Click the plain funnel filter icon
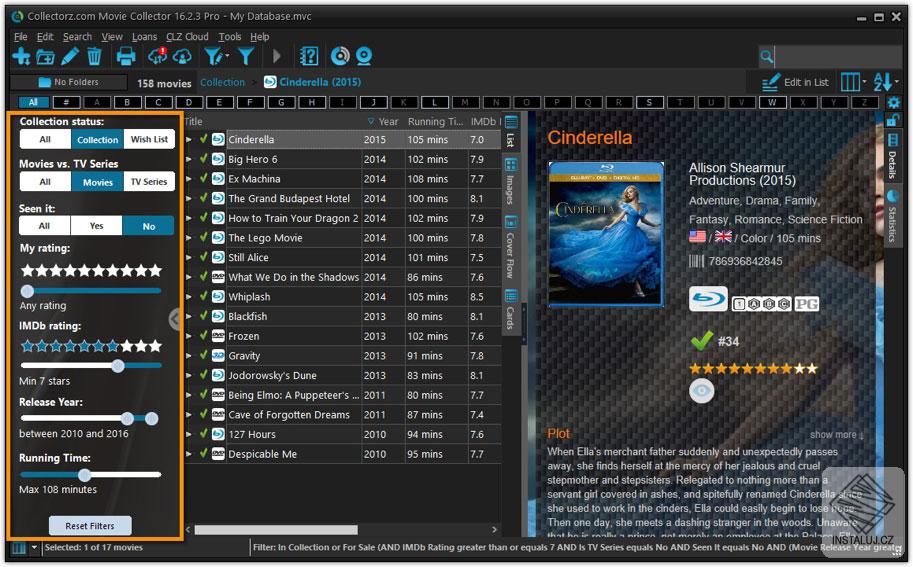 (x=246, y=56)
